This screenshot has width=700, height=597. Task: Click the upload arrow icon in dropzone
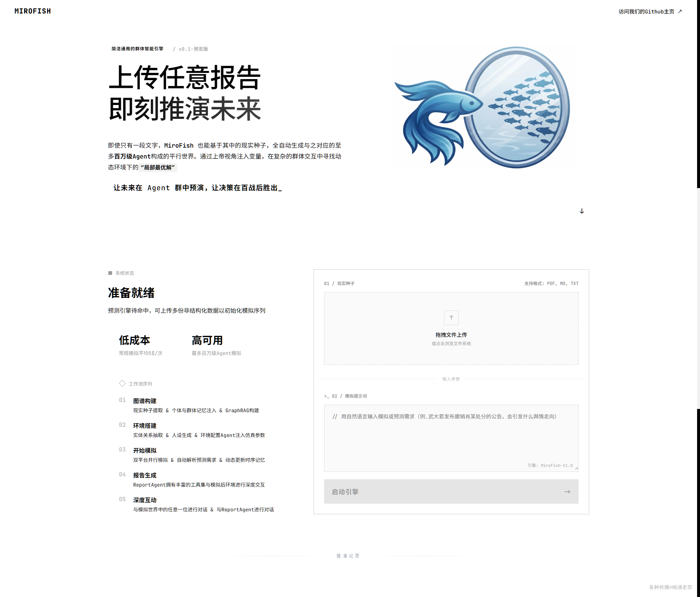tap(451, 317)
